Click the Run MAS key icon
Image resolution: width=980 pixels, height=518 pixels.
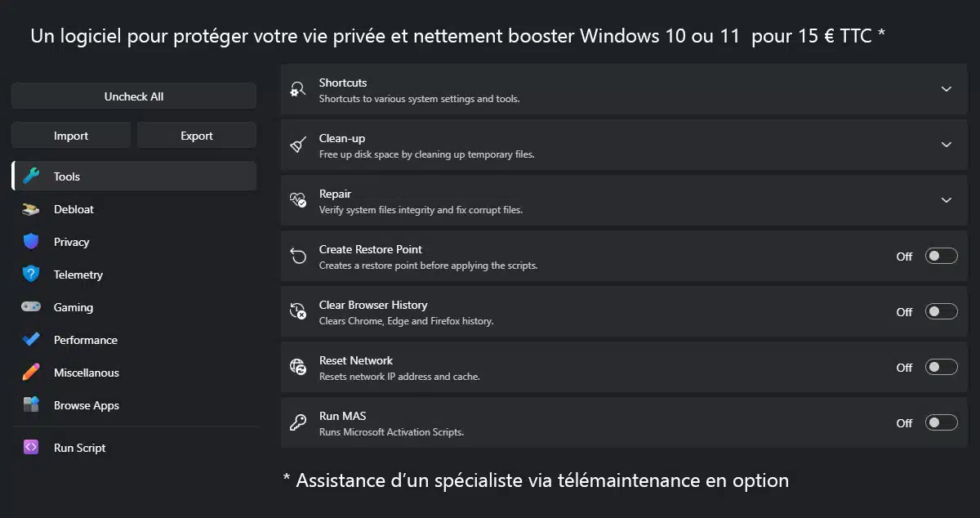tap(297, 421)
